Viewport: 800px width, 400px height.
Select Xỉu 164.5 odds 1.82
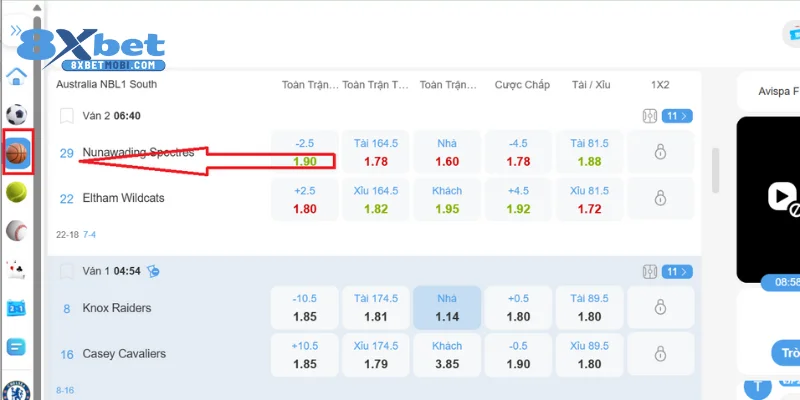[376, 199]
